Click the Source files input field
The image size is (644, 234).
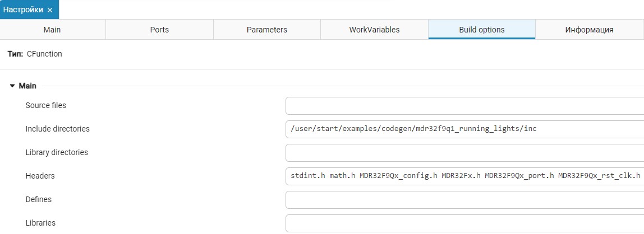(x=464, y=106)
